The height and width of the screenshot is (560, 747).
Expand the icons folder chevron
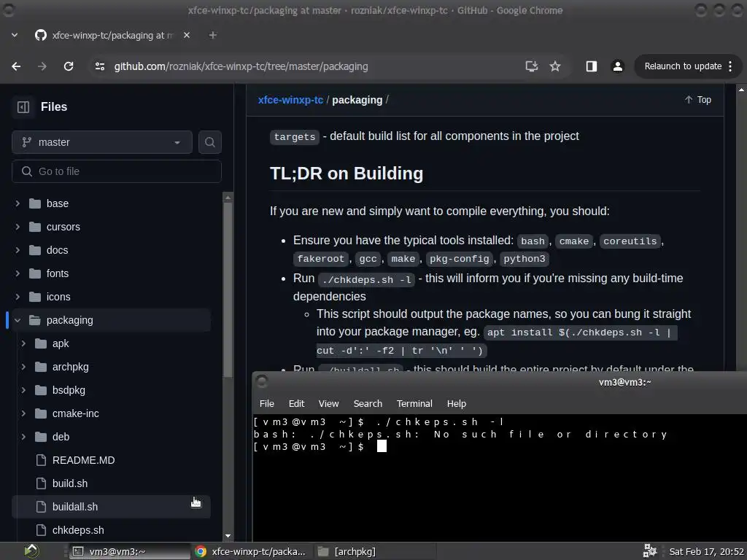click(x=18, y=297)
